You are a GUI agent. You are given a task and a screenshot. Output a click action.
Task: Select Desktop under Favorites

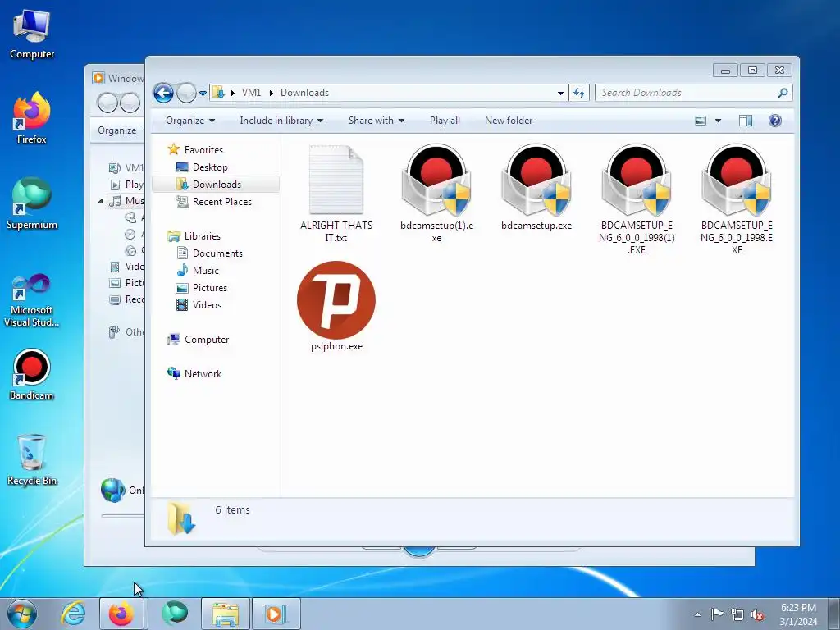(202, 167)
